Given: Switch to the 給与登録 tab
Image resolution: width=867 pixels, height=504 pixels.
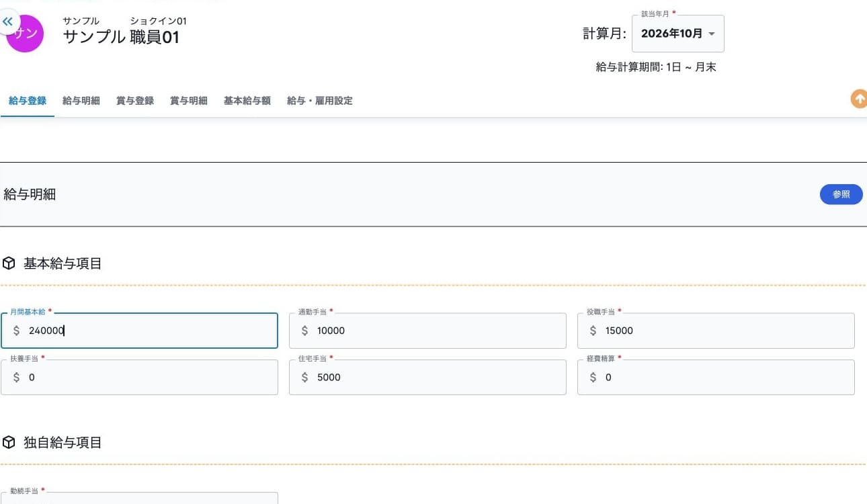Looking at the screenshot, I should click(28, 101).
